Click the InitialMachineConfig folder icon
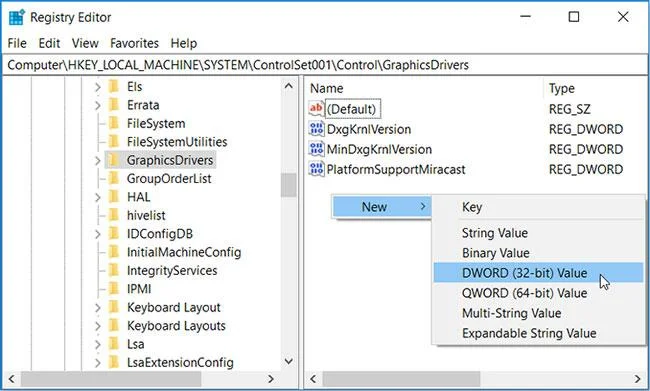Image resolution: width=650 pixels, height=391 pixels. [114, 252]
